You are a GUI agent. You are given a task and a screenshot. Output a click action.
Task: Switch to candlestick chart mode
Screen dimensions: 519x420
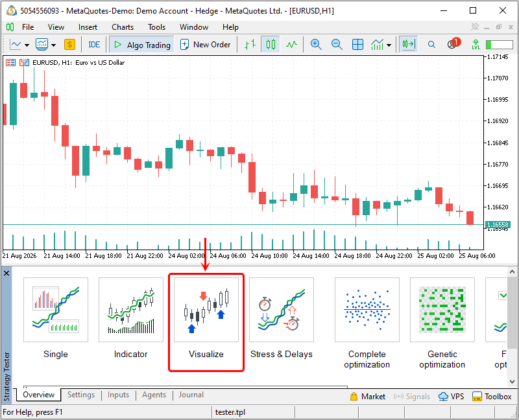[271, 44]
